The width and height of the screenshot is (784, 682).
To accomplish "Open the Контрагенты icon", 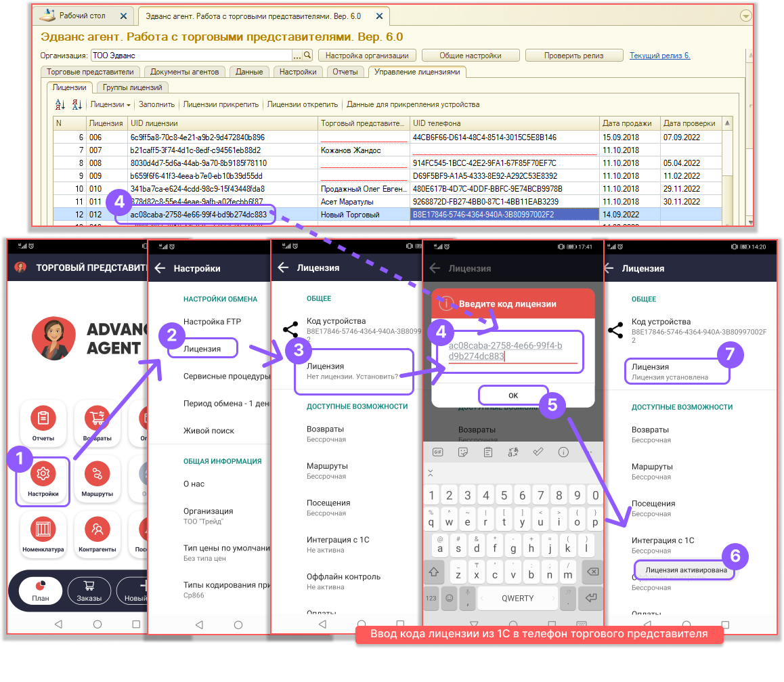I will [x=97, y=529].
